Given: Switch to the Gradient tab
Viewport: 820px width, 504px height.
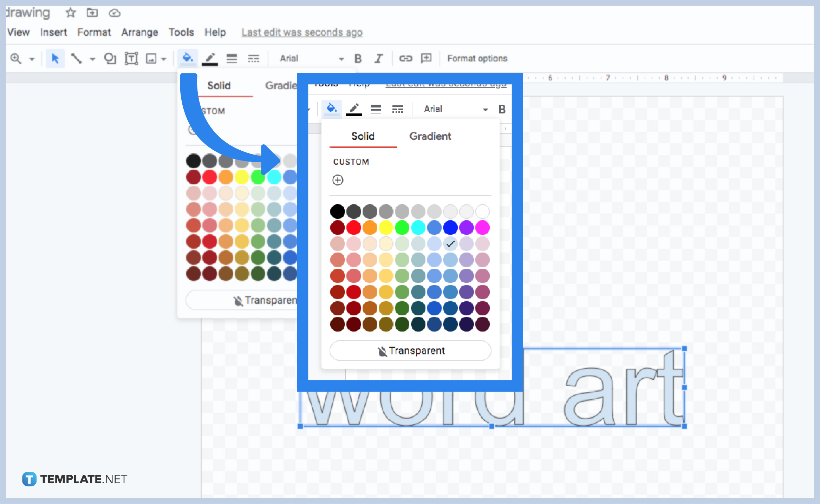Looking at the screenshot, I should coord(430,136).
